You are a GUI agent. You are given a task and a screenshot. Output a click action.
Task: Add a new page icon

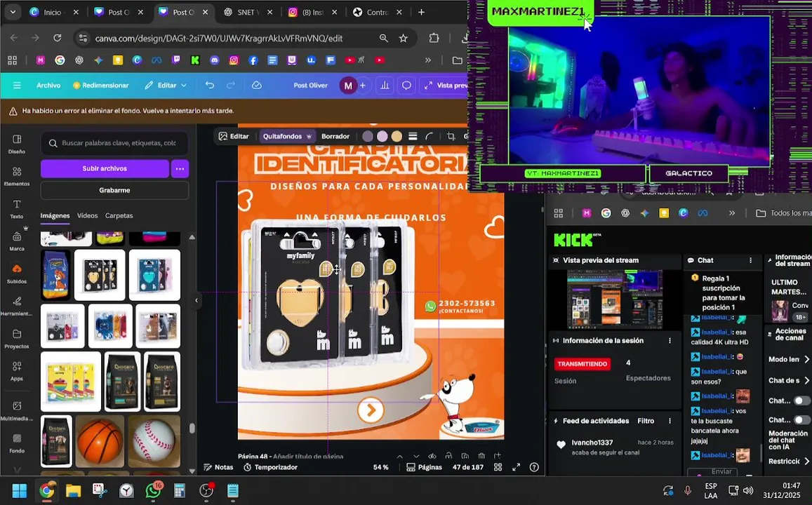(x=497, y=456)
